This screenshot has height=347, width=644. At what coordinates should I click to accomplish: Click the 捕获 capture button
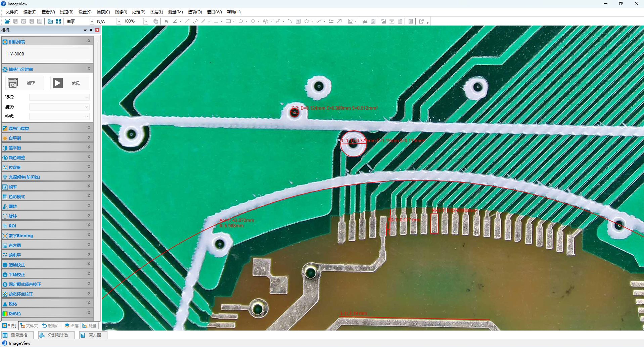[25, 83]
